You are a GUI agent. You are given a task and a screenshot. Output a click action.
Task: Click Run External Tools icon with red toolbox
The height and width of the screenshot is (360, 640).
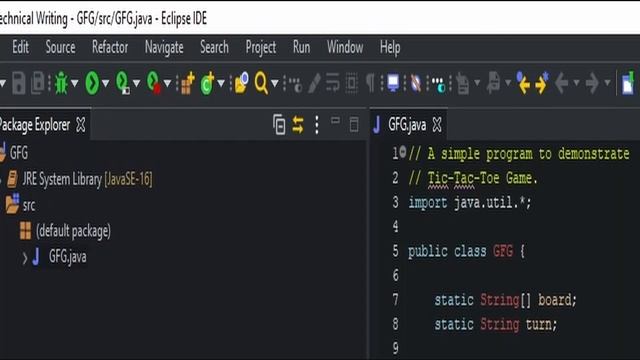tap(153, 83)
